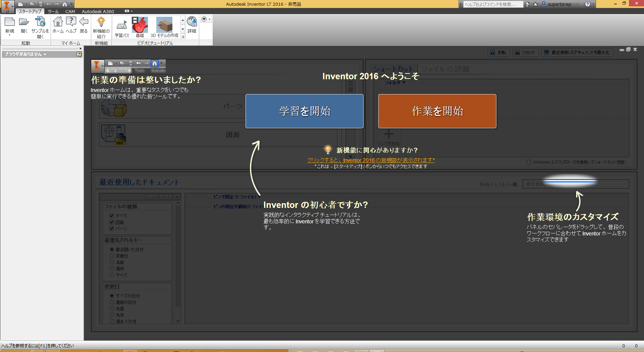The image size is (644, 352).
Task: Toggle the パーツ file type checkbox
Action: 112,228
